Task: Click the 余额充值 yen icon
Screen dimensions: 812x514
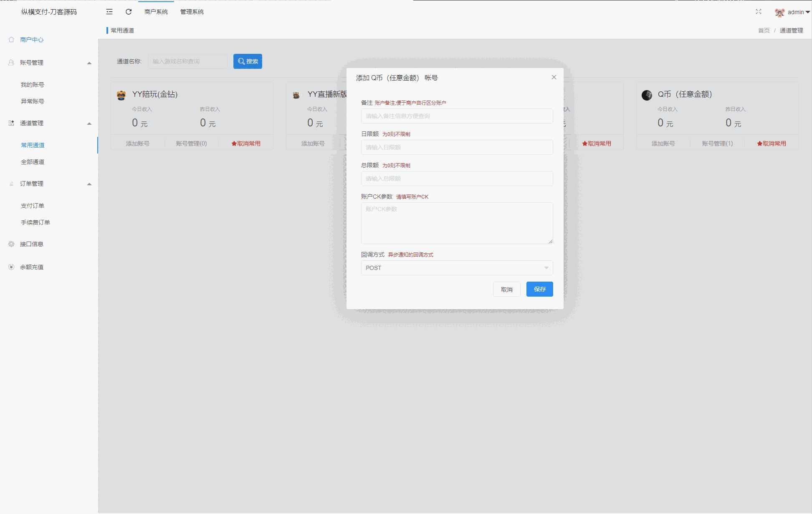Action: pyautogui.click(x=11, y=267)
